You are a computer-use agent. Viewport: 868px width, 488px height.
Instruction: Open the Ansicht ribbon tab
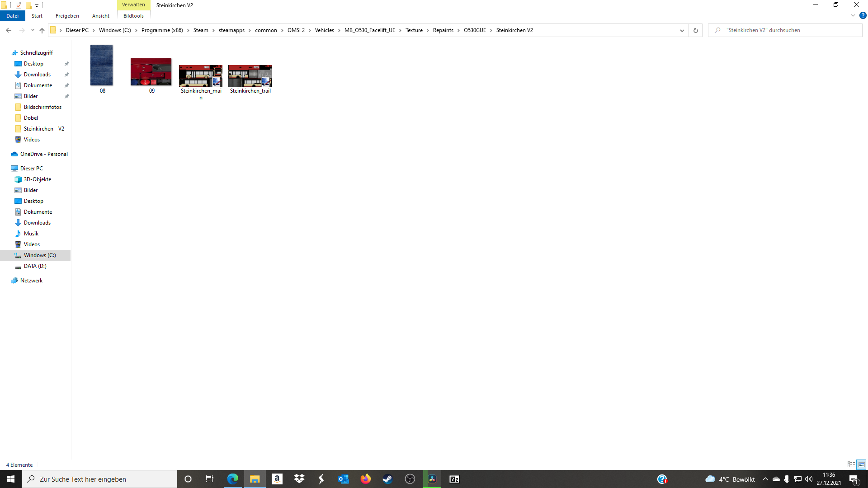click(100, 16)
